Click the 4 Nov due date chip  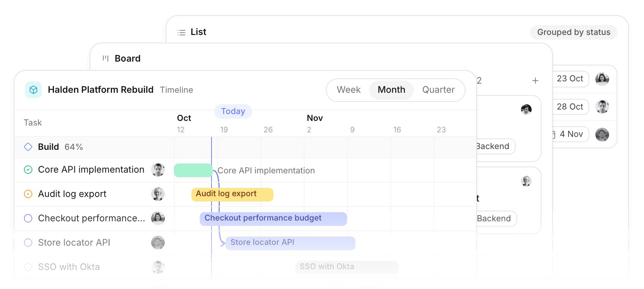pos(570,134)
